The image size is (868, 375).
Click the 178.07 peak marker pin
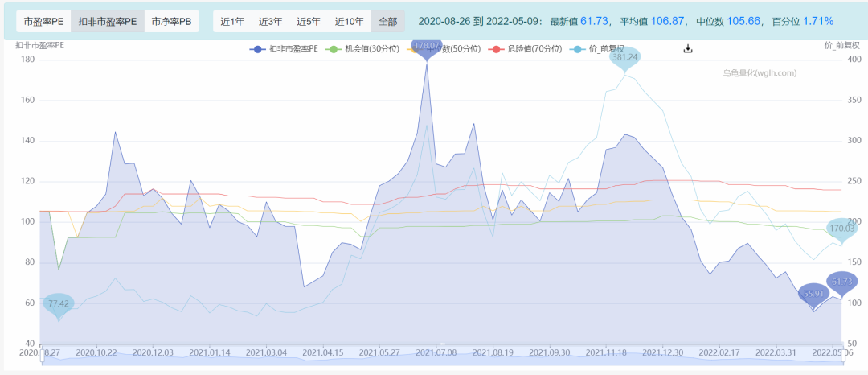tap(426, 47)
